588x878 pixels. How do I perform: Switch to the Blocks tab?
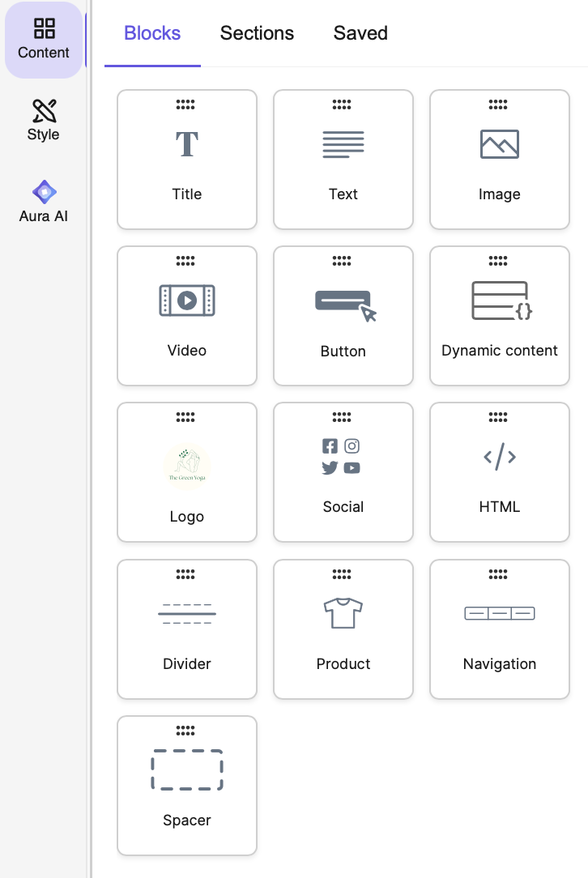coord(152,33)
